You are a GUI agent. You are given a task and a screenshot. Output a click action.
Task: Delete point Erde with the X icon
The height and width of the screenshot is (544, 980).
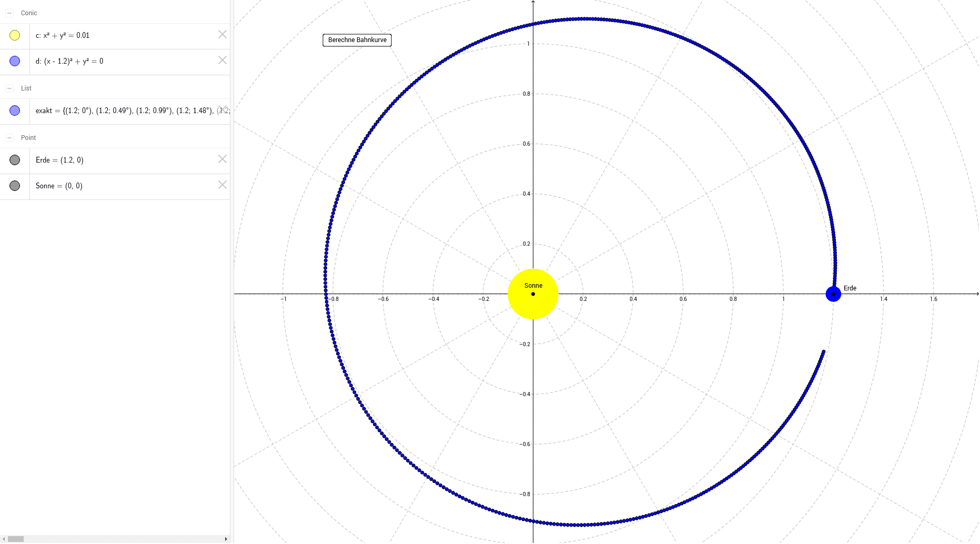pyautogui.click(x=223, y=159)
